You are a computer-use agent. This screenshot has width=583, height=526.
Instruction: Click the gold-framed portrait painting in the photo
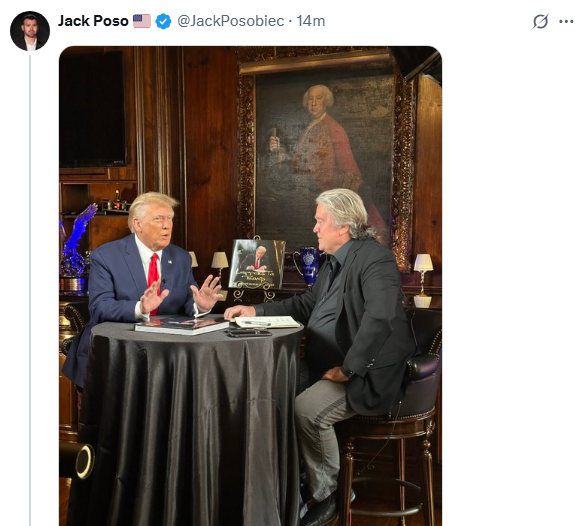coord(325,156)
